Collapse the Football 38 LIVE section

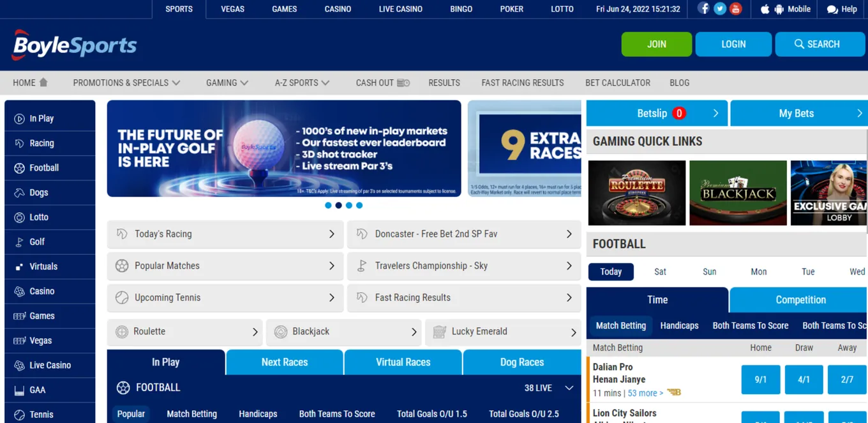click(x=569, y=388)
